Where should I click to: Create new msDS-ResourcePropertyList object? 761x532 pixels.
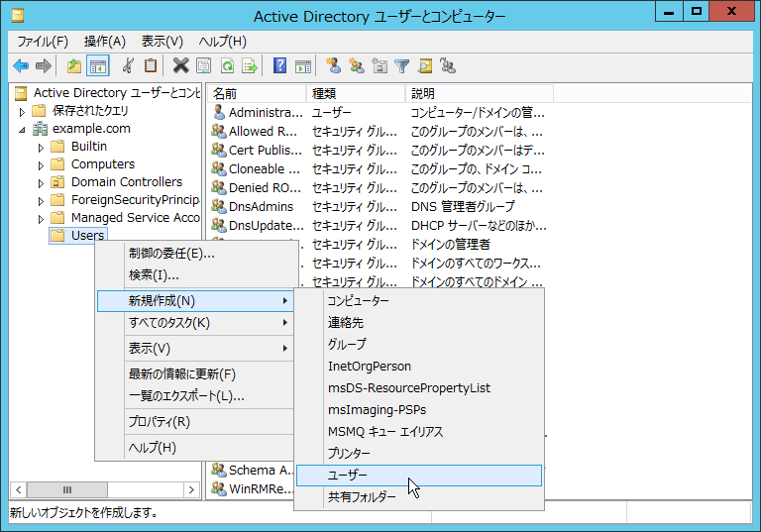click(419, 387)
